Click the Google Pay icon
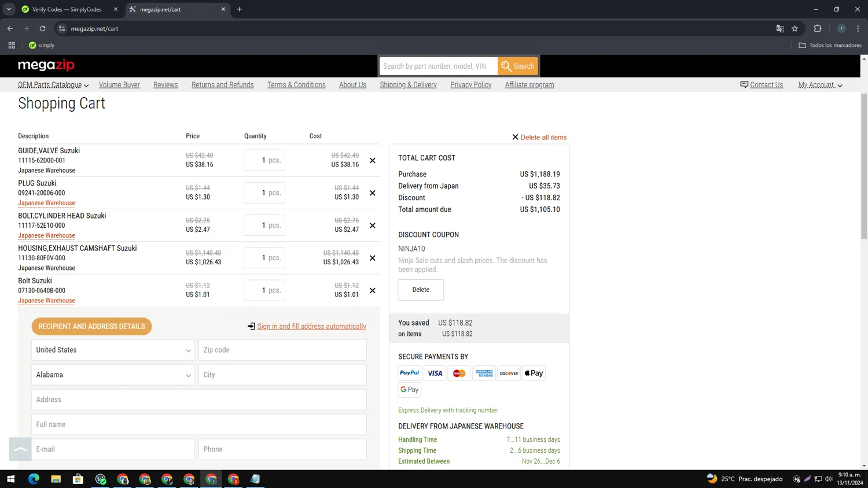 pos(410,390)
